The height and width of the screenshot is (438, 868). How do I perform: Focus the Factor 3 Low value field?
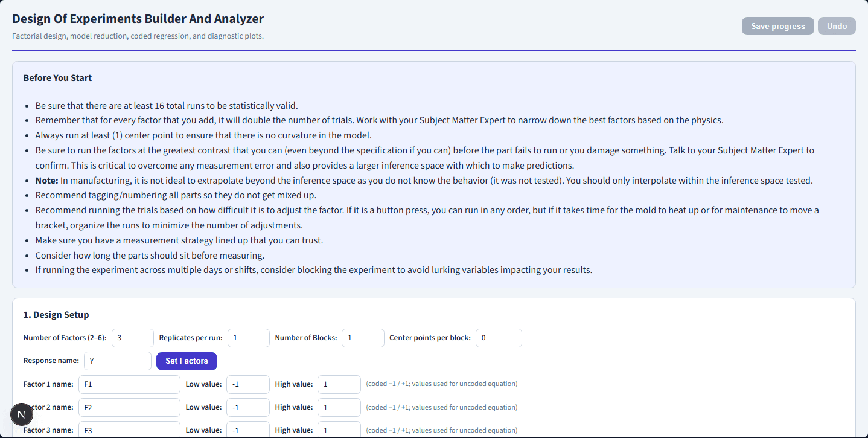click(x=248, y=430)
